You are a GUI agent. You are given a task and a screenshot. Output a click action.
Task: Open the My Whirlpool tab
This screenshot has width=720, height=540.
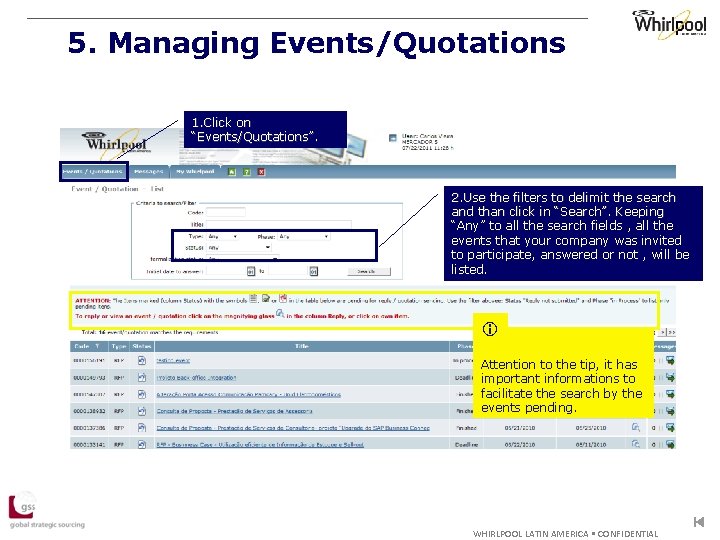[x=196, y=171]
